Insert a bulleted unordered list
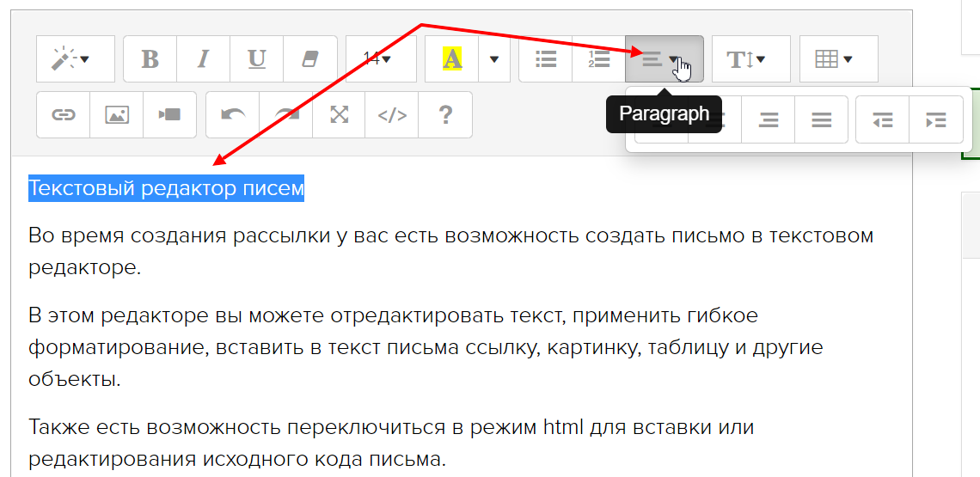 (x=546, y=59)
